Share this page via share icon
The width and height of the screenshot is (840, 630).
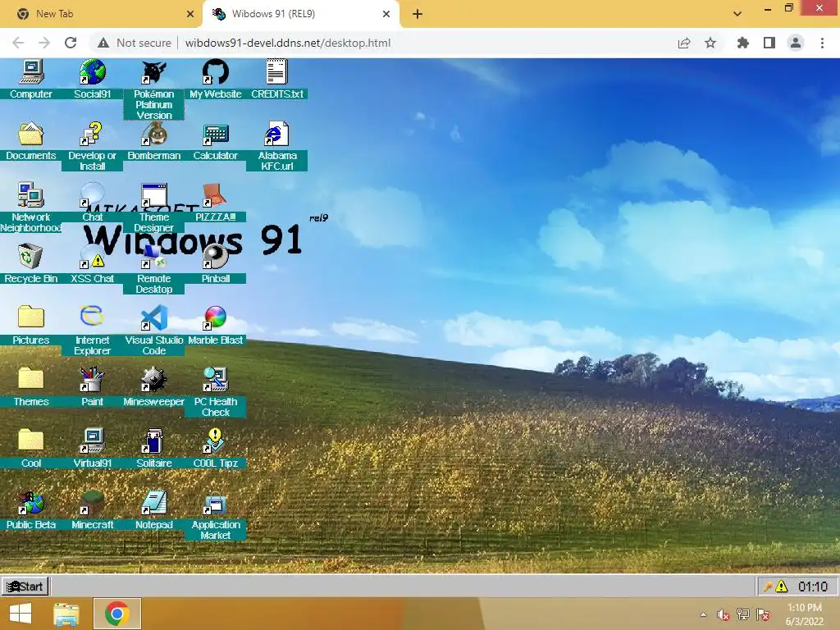(x=684, y=43)
